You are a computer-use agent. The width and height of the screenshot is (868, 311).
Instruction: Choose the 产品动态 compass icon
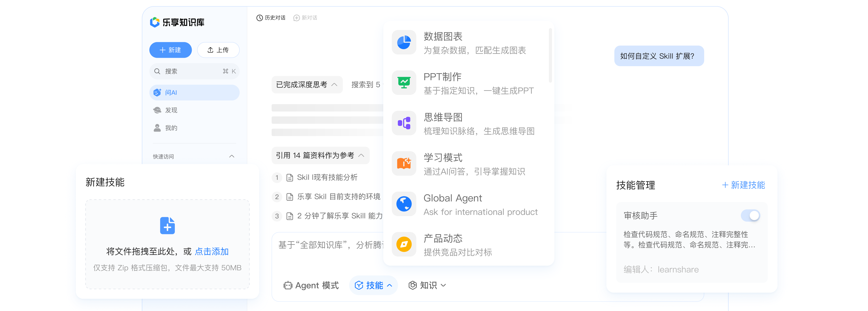[404, 244]
